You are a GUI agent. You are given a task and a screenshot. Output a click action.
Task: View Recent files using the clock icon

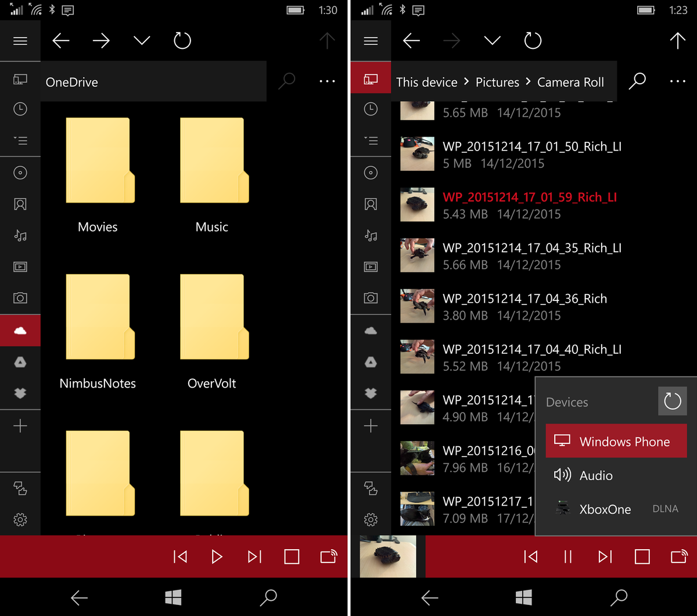(x=20, y=109)
